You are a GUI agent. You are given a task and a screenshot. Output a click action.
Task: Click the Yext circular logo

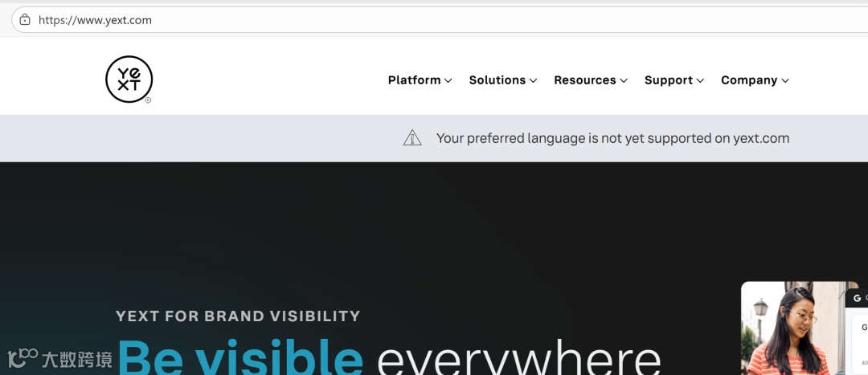(129, 79)
